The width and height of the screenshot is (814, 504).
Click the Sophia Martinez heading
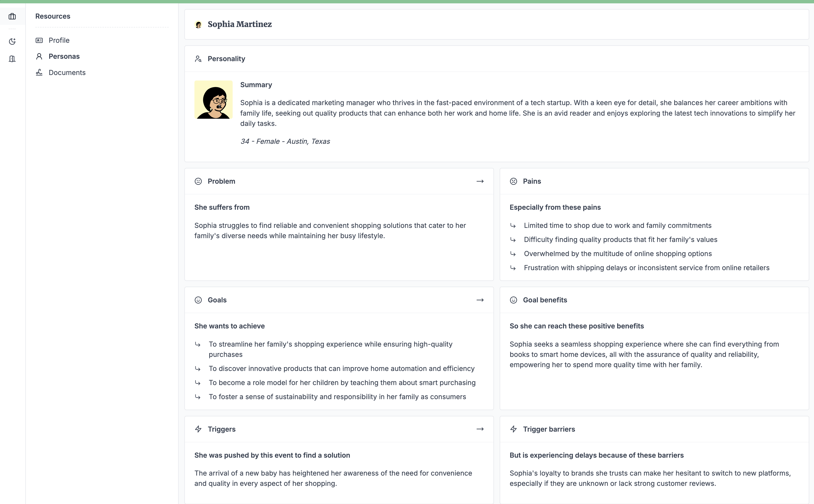click(240, 24)
